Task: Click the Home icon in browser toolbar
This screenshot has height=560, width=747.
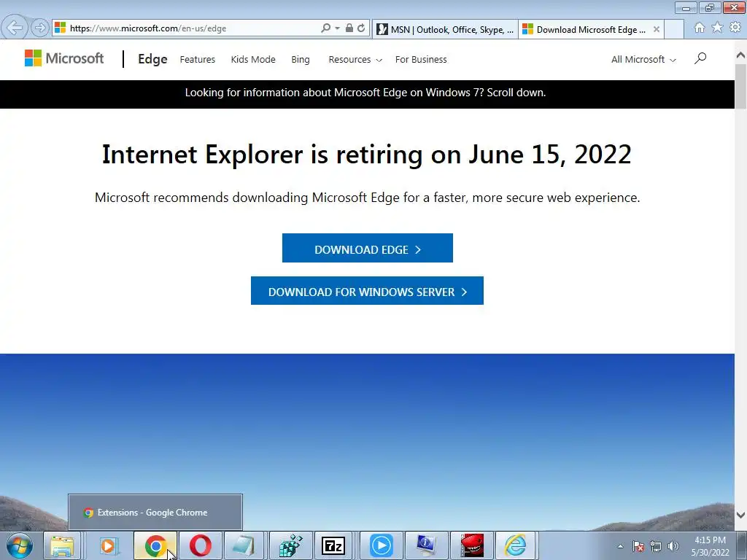Action: [x=700, y=28]
